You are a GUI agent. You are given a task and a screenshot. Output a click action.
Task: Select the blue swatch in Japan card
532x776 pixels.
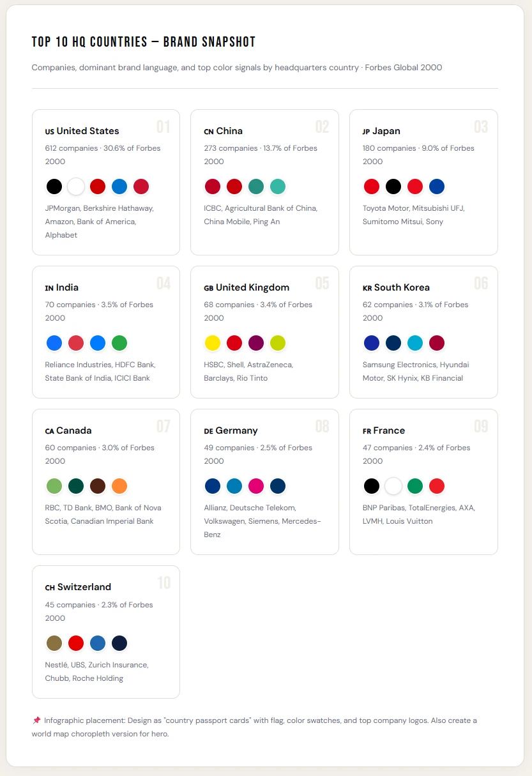(x=437, y=186)
